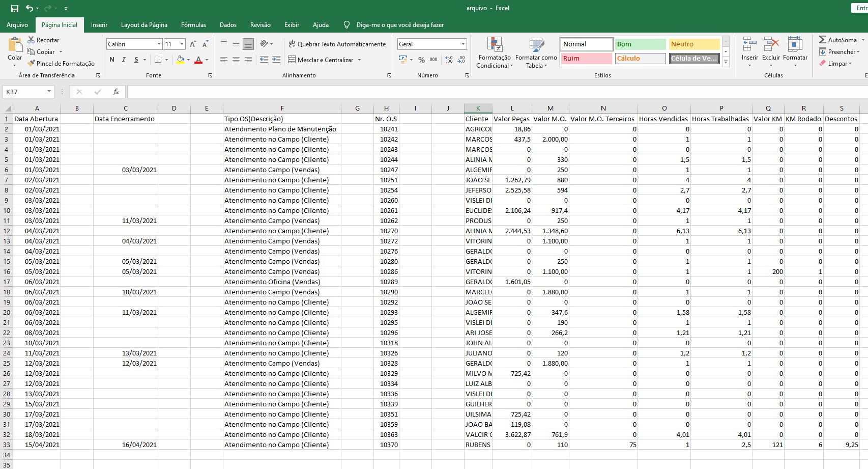
Task: Switch to the Layout da Página tab
Action: (x=144, y=24)
